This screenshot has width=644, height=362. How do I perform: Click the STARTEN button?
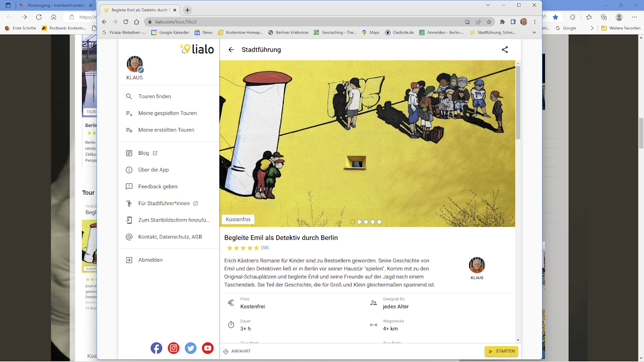tap(501, 351)
